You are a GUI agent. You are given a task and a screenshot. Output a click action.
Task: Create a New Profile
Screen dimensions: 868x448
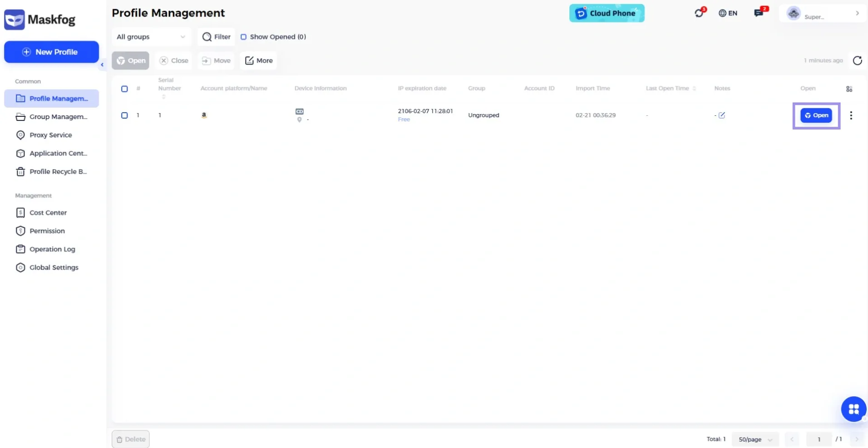point(51,52)
